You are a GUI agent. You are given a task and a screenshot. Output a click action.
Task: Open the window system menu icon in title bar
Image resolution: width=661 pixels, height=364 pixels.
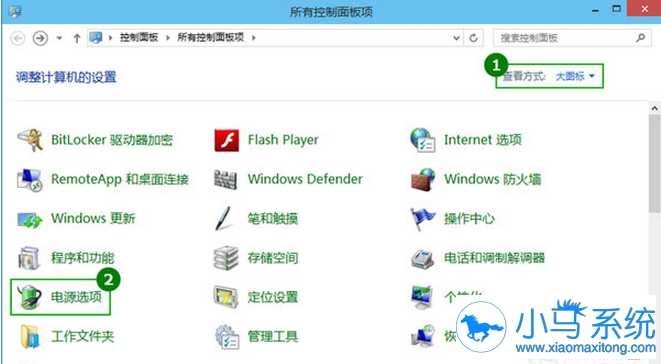(x=15, y=11)
